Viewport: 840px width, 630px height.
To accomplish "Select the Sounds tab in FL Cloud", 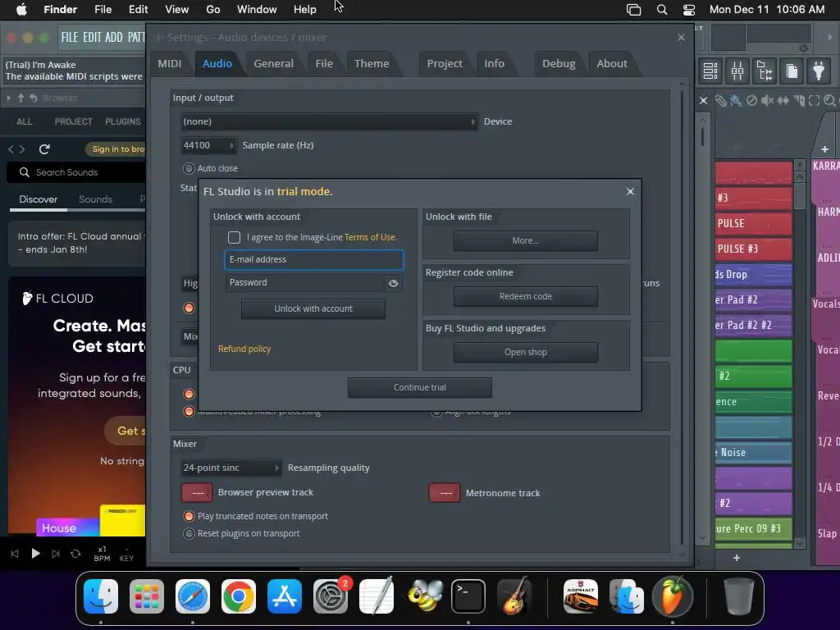I will [95, 199].
